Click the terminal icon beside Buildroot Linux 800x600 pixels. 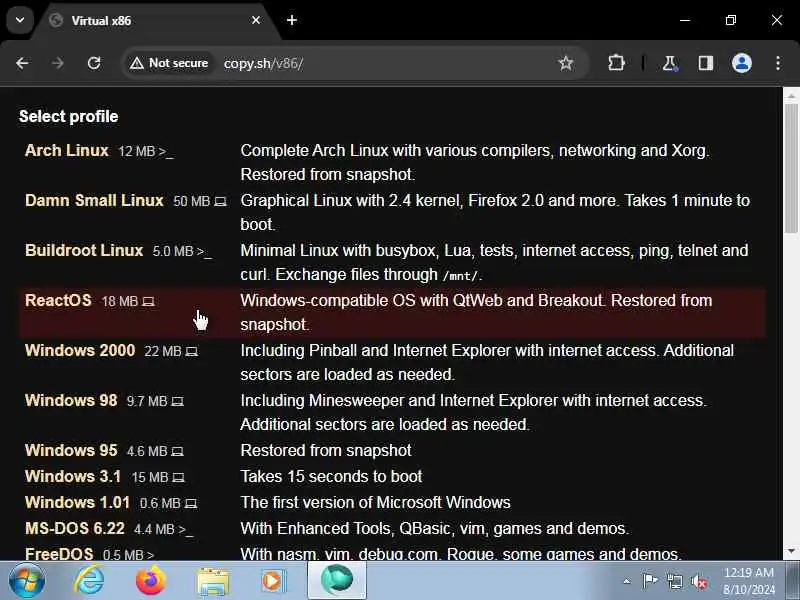(x=204, y=252)
